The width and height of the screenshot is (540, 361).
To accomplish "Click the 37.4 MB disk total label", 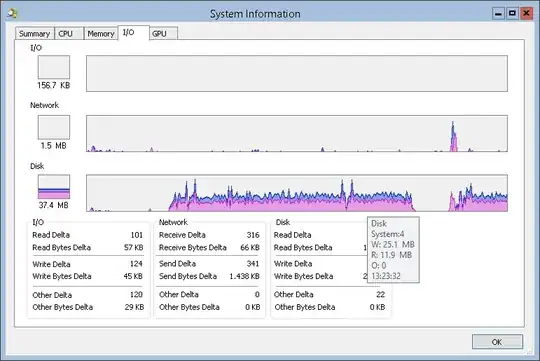I will click(54, 205).
